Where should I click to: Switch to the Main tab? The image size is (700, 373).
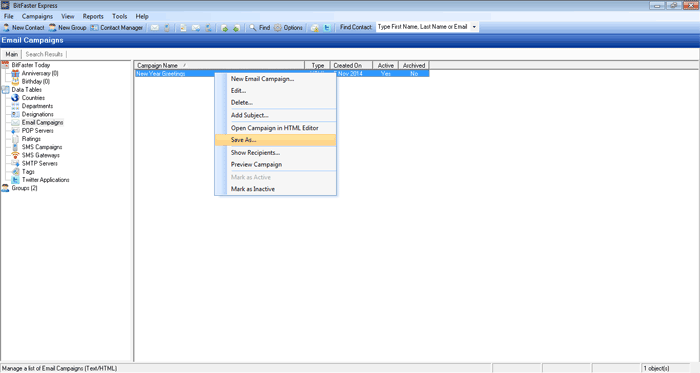(12, 54)
